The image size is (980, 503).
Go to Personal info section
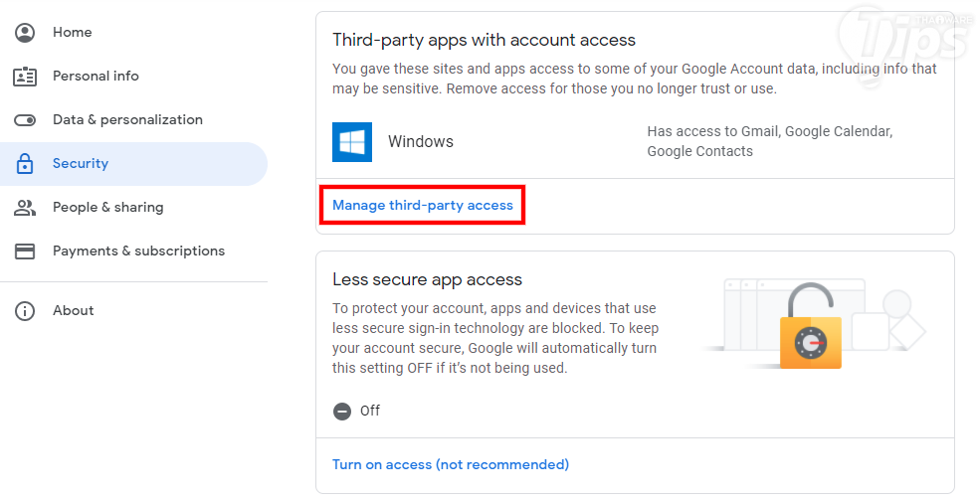point(96,76)
